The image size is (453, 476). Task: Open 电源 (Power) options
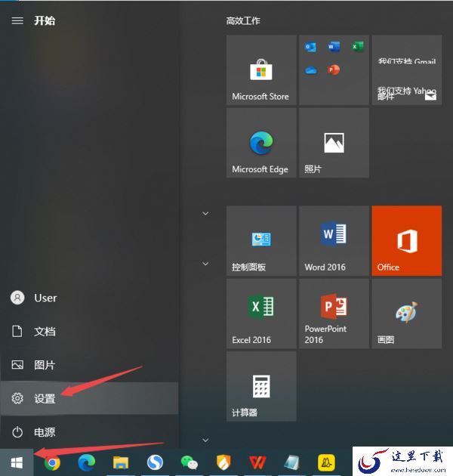(x=89, y=431)
